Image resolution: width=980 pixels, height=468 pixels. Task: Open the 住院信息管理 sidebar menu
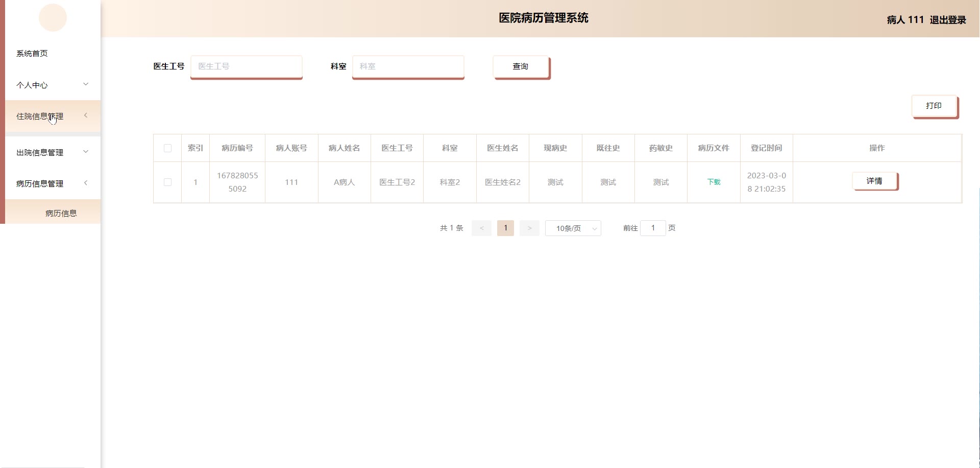[40, 116]
